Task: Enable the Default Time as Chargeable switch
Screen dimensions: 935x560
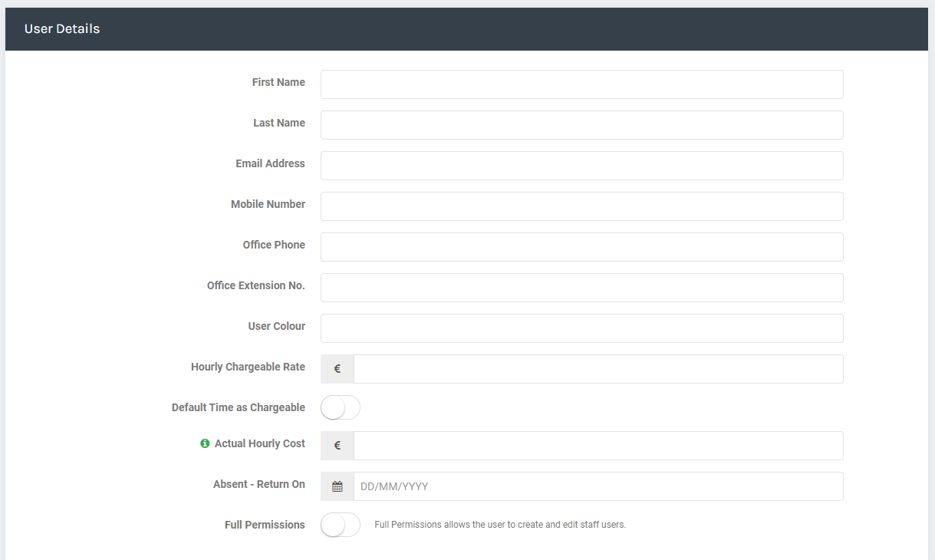Action: 341,407
